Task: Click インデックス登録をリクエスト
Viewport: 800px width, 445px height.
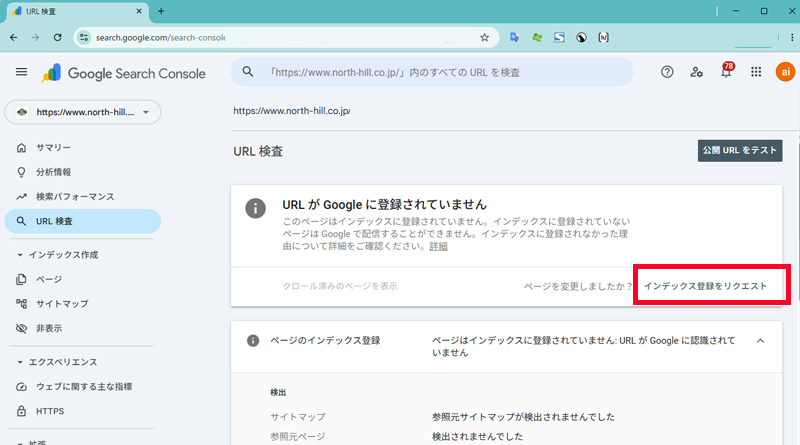Action: tap(705, 286)
